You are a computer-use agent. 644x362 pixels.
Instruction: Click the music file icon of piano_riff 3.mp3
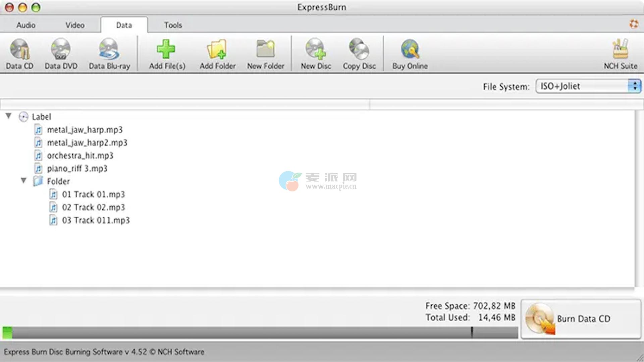[x=39, y=169]
